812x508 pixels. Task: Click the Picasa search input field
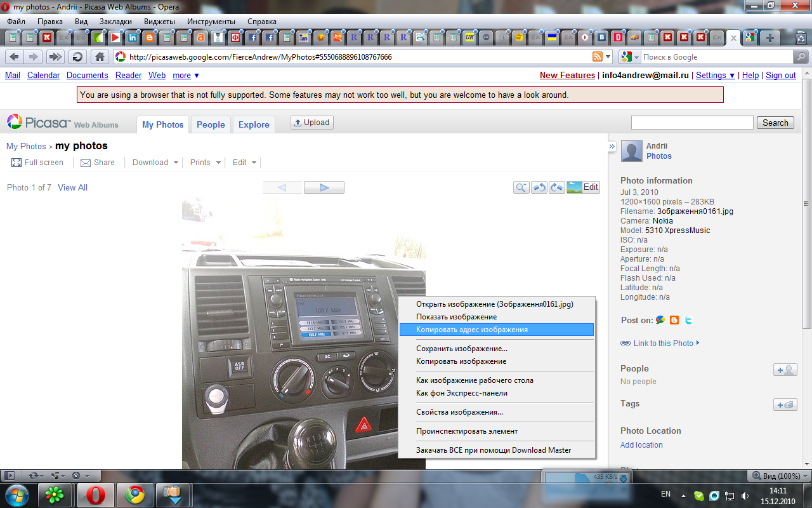pyautogui.click(x=692, y=123)
